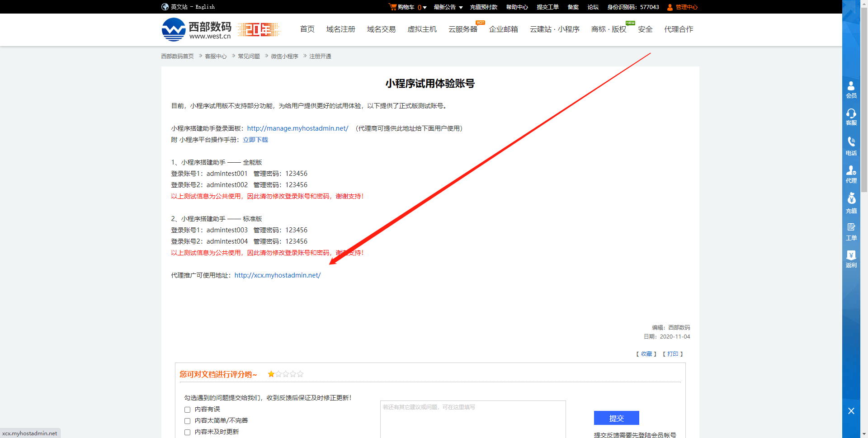The image size is (868, 438).
Task: Expand the 购物车 count dropdown
Action: 425,7
